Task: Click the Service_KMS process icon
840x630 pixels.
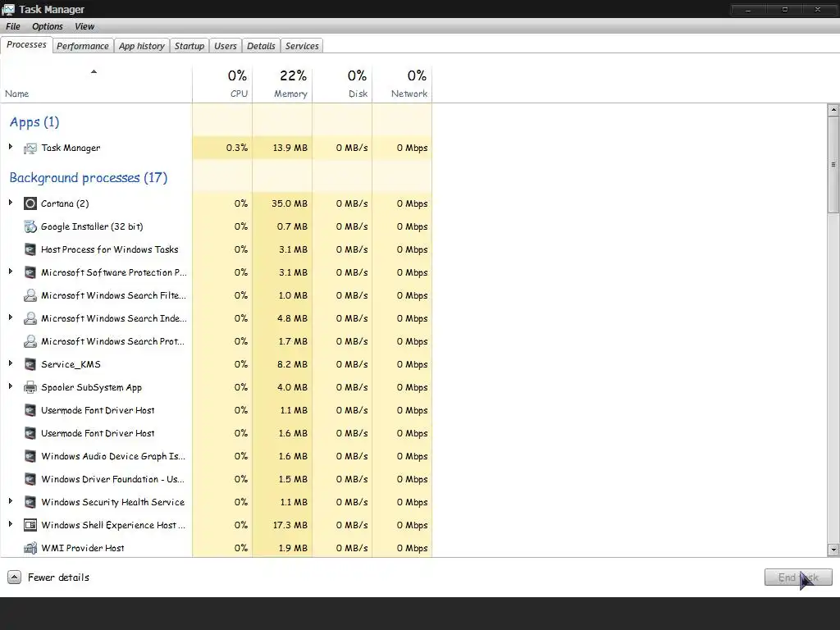Action: click(30, 364)
